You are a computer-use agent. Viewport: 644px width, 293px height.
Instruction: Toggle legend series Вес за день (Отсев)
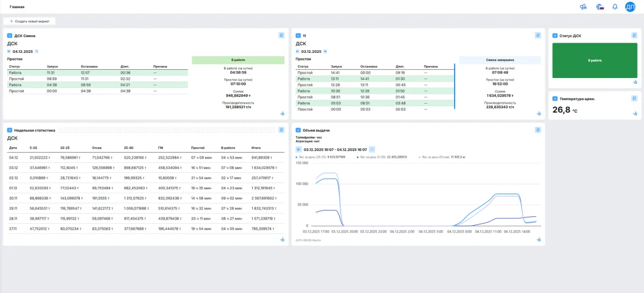pos(442,157)
